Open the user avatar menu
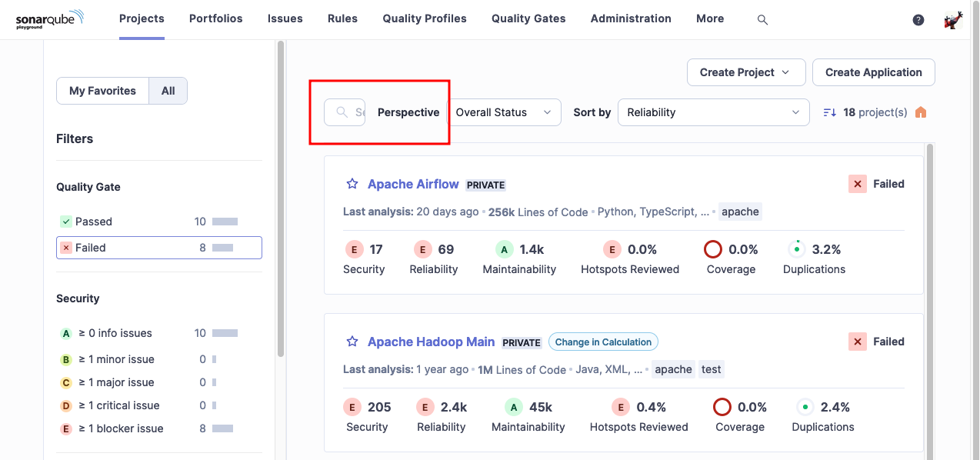This screenshot has width=980, height=460. (x=953, y=20)
